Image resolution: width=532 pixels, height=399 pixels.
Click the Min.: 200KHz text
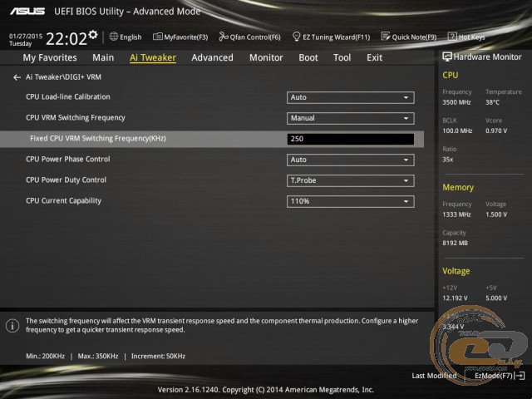coord(45,357)
